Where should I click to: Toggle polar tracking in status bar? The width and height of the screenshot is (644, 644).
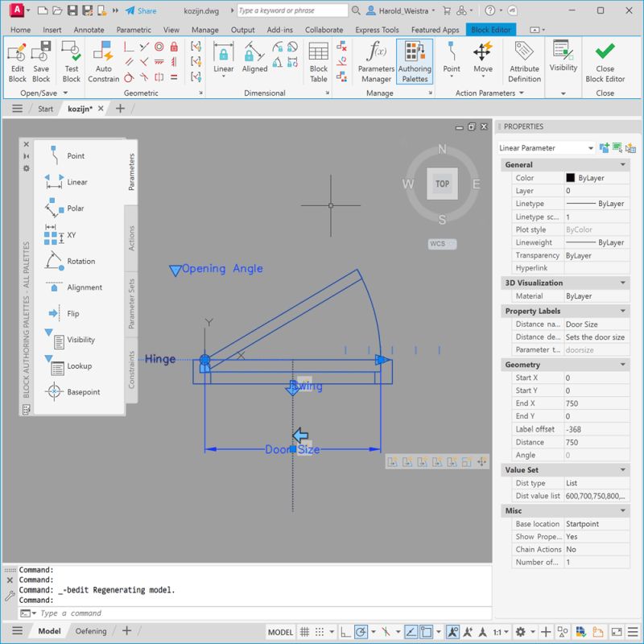[x=361, y=632]
